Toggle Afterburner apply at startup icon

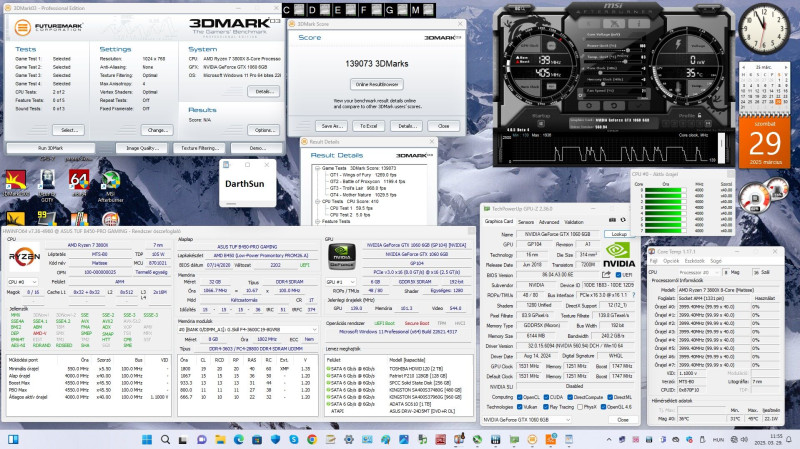pos(541,123)
